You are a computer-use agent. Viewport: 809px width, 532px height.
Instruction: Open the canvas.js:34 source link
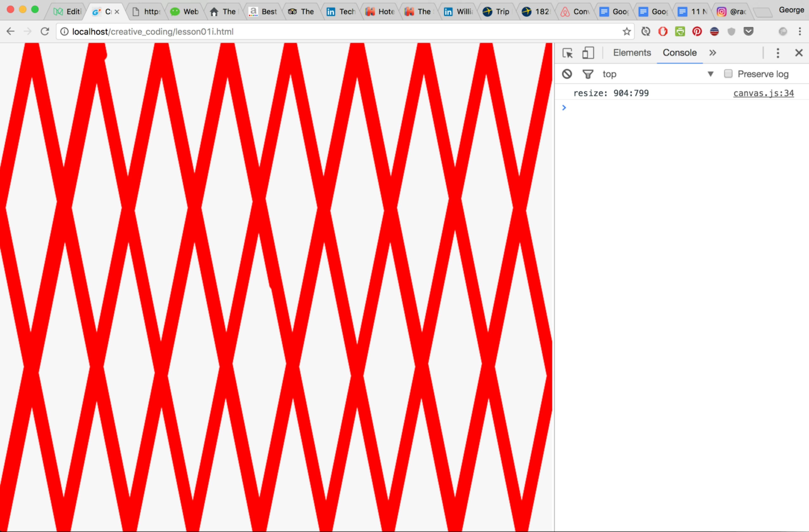(x=763, y=93)
